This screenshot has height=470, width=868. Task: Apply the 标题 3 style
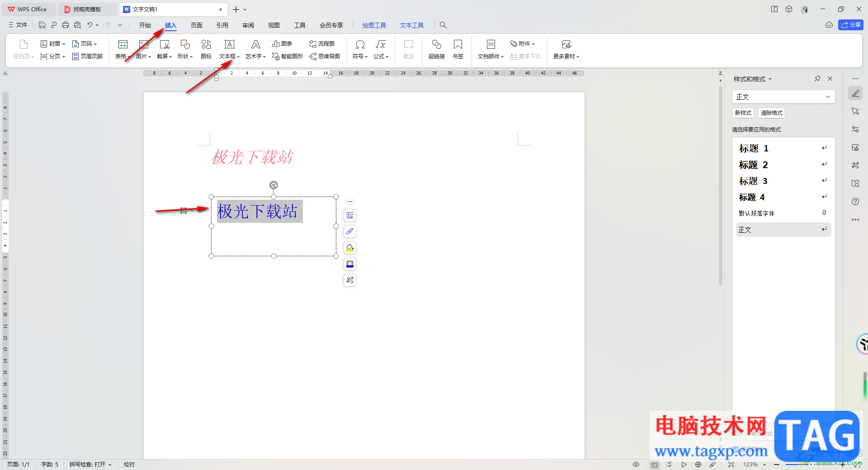pos(783,181)
